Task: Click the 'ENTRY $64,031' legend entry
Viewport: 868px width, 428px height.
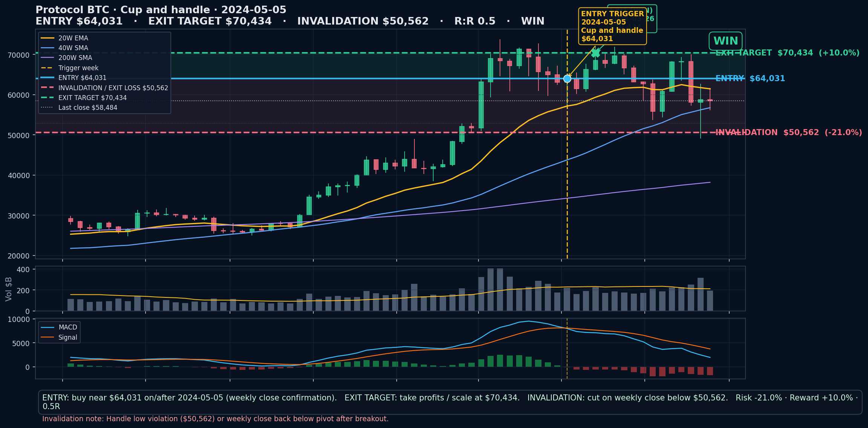Action: 74,78
